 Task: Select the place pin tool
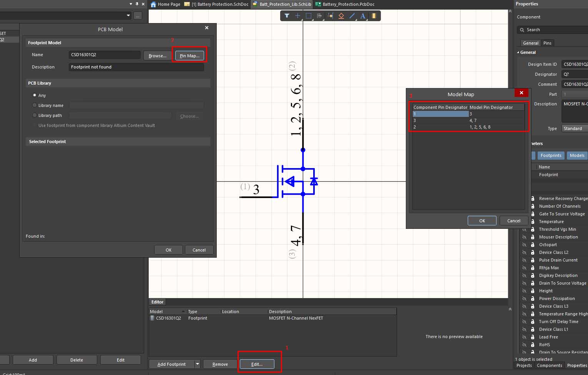330,16
